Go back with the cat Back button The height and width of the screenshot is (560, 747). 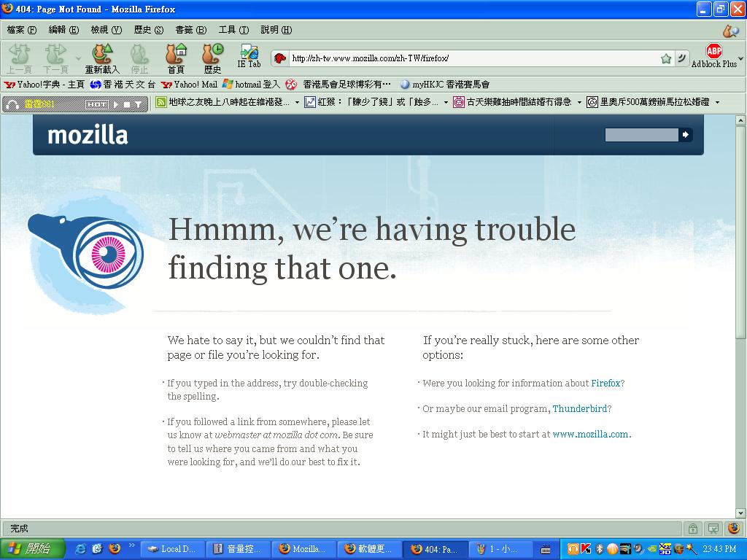click(19, 58)
